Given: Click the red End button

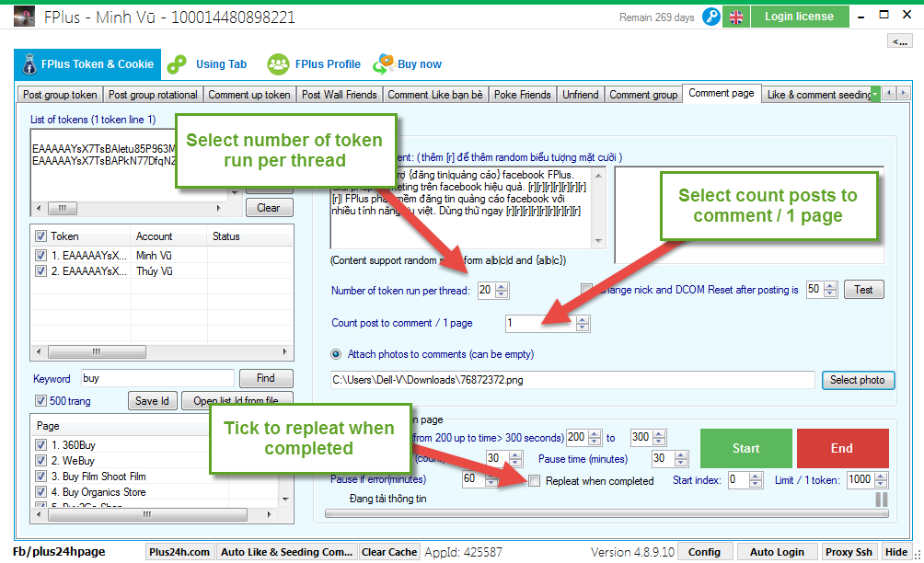Looking at the screenshot, I should coord(842,448).
